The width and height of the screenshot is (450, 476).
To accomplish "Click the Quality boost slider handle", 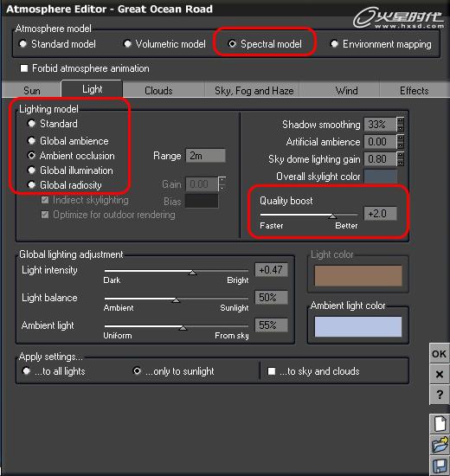I will (332, 215).
